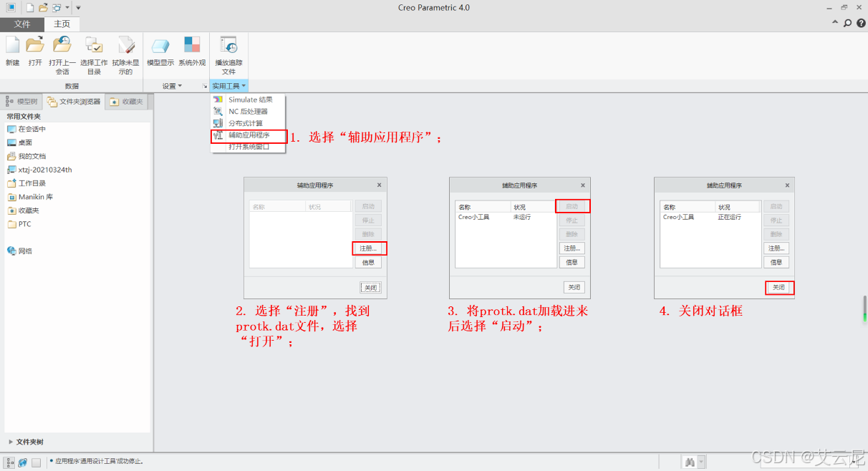Select 工作目录 folder entry
This screenshot has width=868, height=471.
point(26,183)
